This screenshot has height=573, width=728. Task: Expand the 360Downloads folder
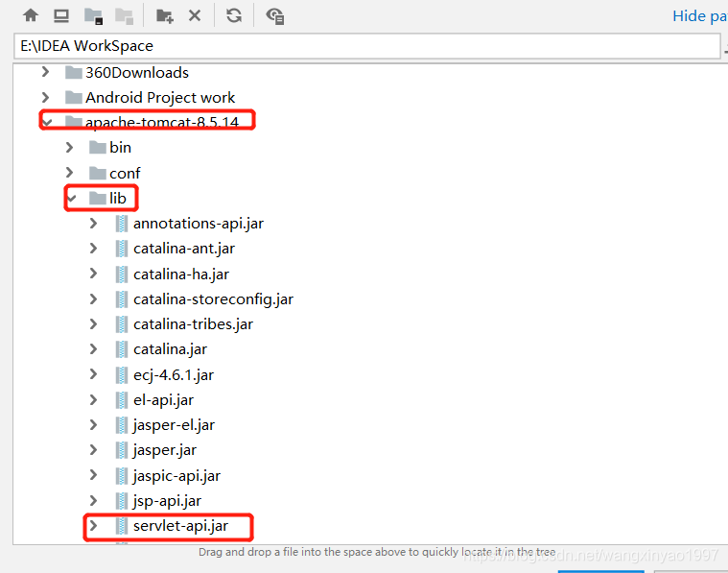point(45,72)
